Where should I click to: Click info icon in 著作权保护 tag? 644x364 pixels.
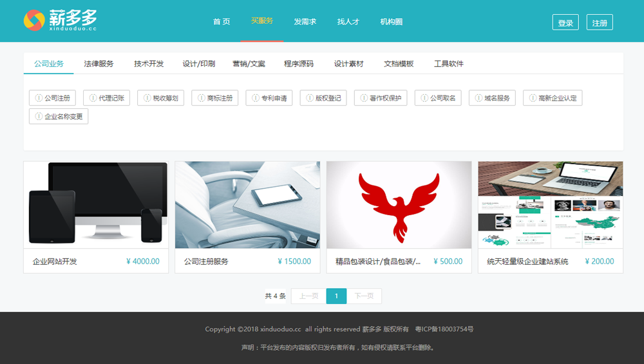click(364, 98)
